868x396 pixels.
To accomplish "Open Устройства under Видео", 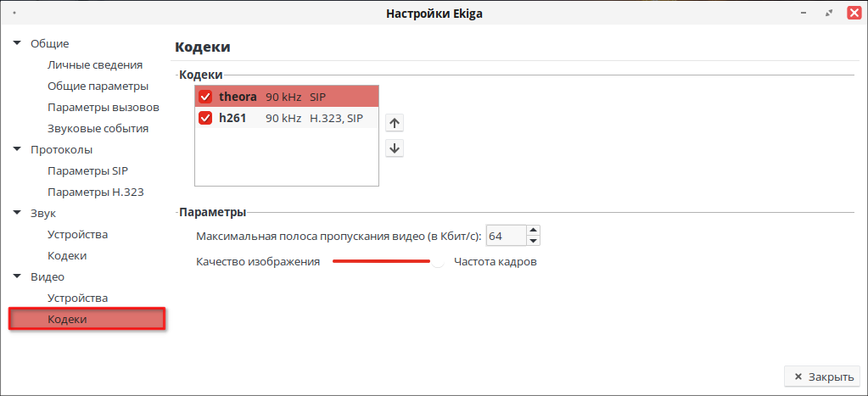I will coord(77,298).
